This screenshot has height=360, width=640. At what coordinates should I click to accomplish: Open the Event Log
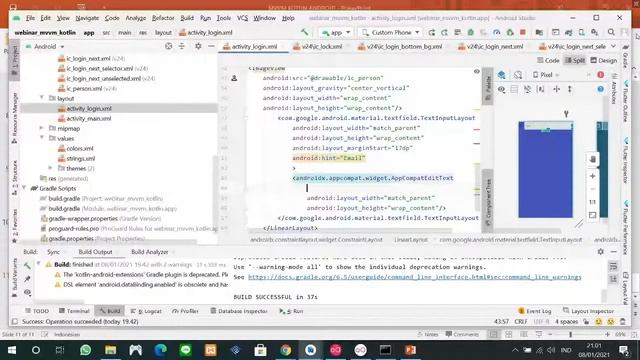click(535, 311)
